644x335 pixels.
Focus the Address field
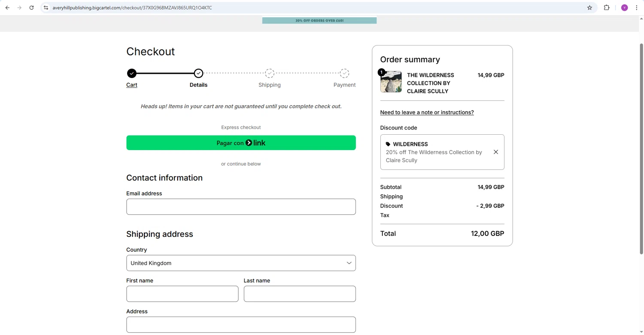click(241, 325)
